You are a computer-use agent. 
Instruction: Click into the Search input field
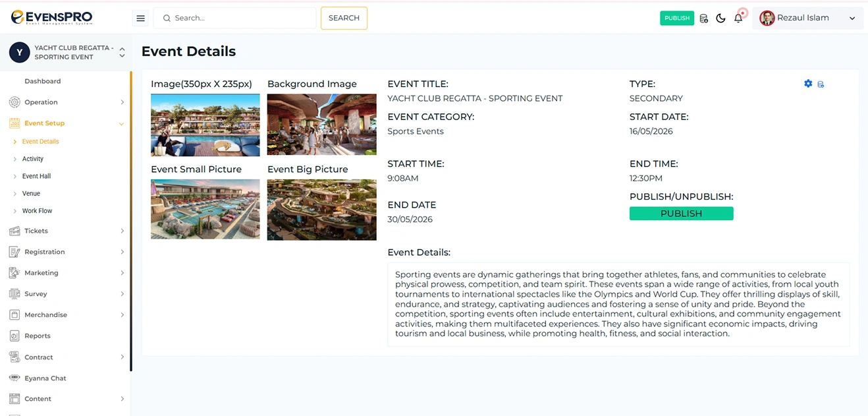pos(235,18)
